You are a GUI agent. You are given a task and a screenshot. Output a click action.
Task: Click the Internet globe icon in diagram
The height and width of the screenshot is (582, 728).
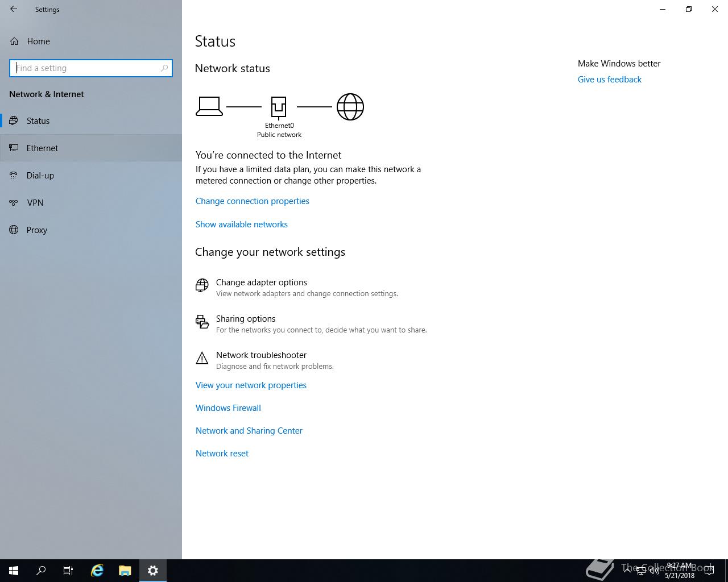click(x=350, y=107)
